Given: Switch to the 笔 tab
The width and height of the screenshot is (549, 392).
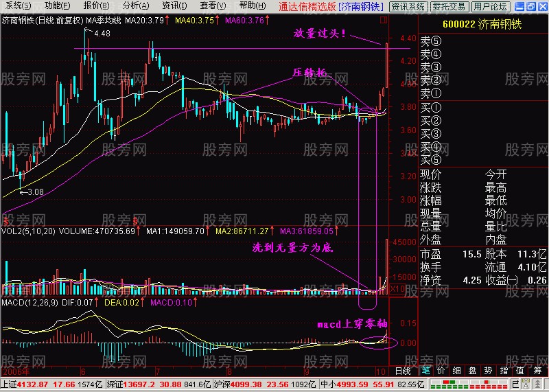Looking at the screenshot, I should coord(425,371).
